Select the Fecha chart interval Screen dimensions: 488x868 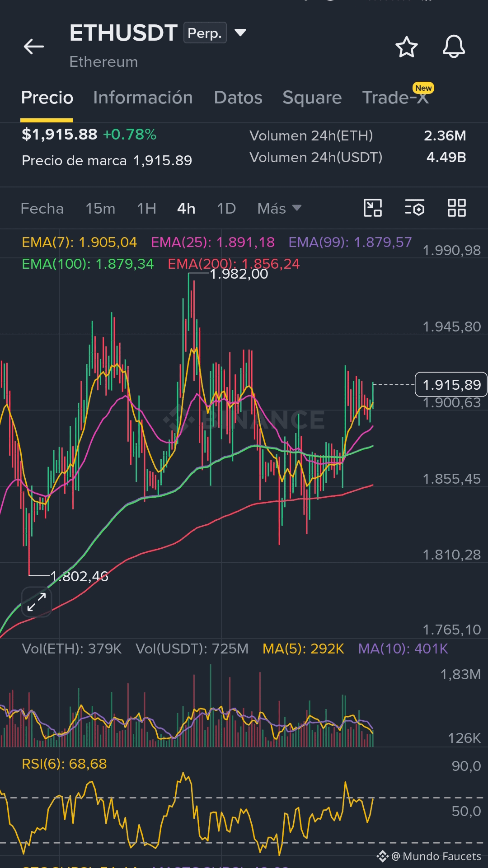pyautogui.click(x=42, y=209)
